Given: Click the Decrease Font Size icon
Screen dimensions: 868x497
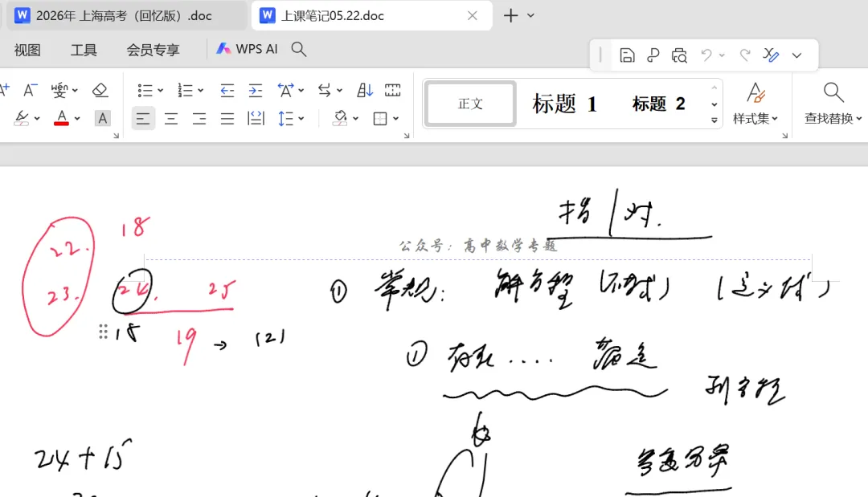Looking at the screenshot, I should [30, 90].
